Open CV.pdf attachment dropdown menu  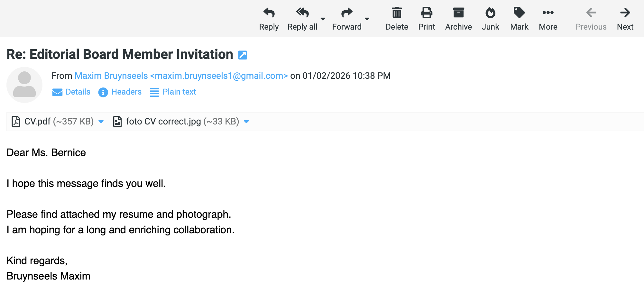click(x=101, y=122)
